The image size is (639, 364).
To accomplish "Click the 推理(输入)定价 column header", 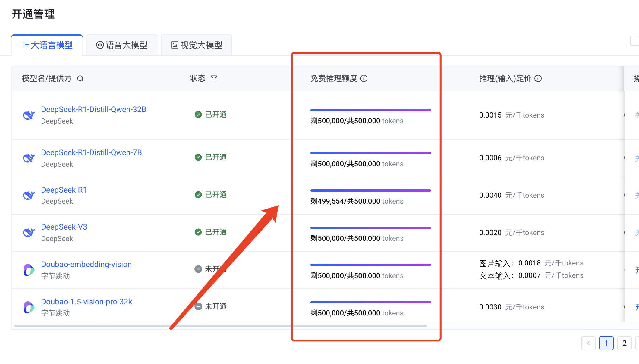I will point(505,79).
